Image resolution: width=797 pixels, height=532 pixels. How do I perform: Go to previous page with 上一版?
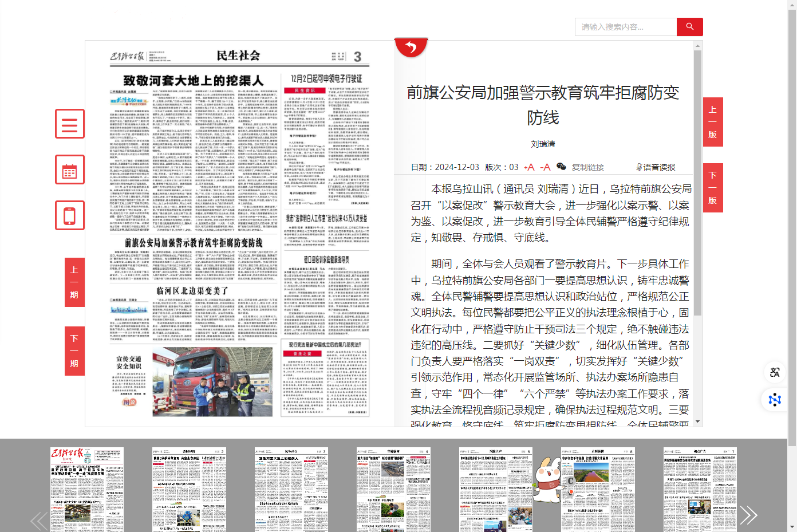click(713, 122)
